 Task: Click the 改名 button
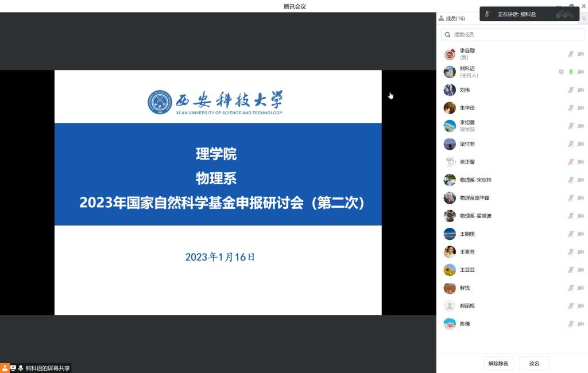point(534,363)
